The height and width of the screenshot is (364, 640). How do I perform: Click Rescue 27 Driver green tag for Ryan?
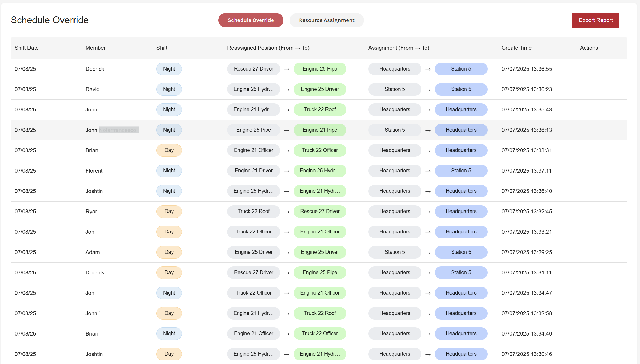click(x=319, y=211)
